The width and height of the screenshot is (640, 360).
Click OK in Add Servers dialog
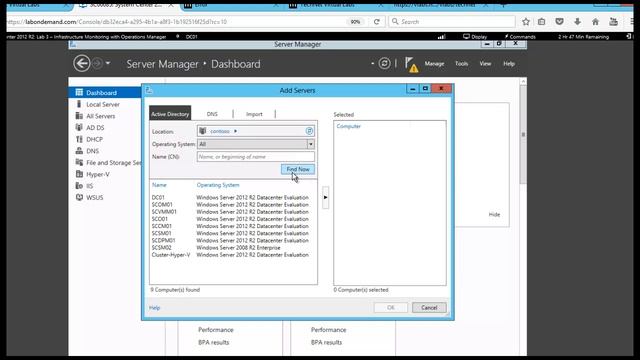click(391, 308)
